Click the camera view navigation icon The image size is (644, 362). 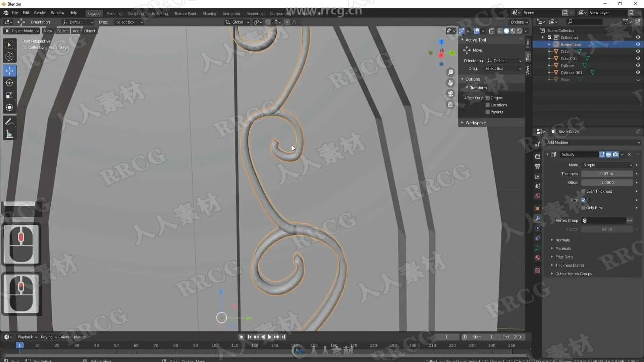(x=450, y=94)
